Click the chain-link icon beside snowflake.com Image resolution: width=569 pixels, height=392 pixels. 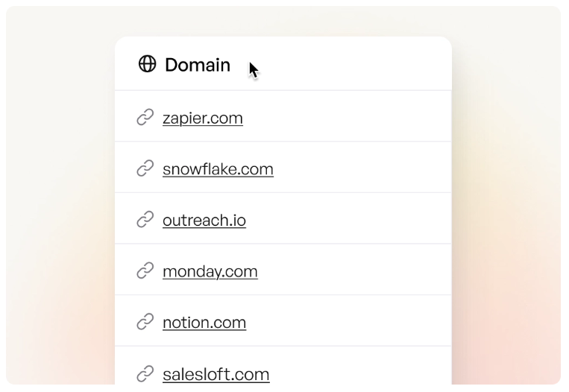(145, 169)
